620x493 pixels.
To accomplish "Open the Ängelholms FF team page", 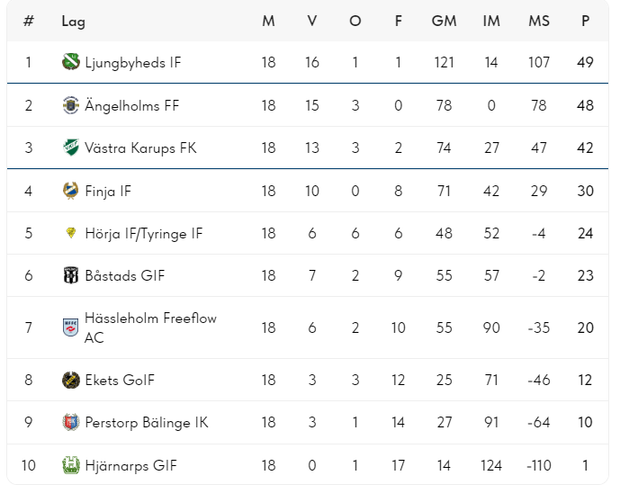I will coord(132,105).
